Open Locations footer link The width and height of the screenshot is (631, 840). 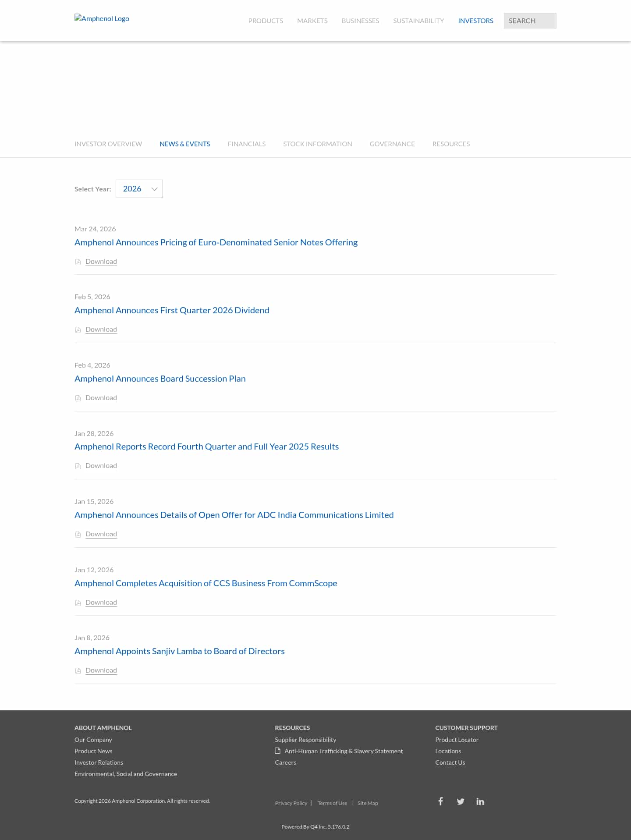click(x=448, y=751)
